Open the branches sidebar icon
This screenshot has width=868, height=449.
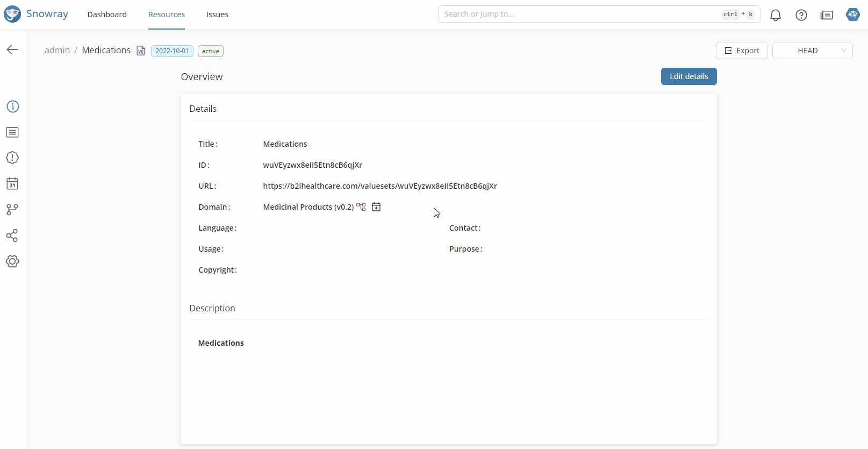pos(12,210)
